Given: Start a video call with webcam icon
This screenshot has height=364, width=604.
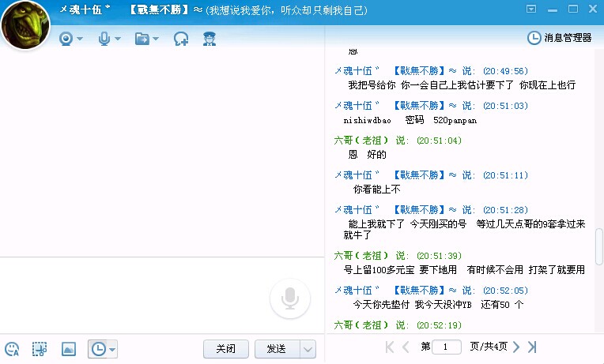Looking at the screenshot, I should point(66,38).
